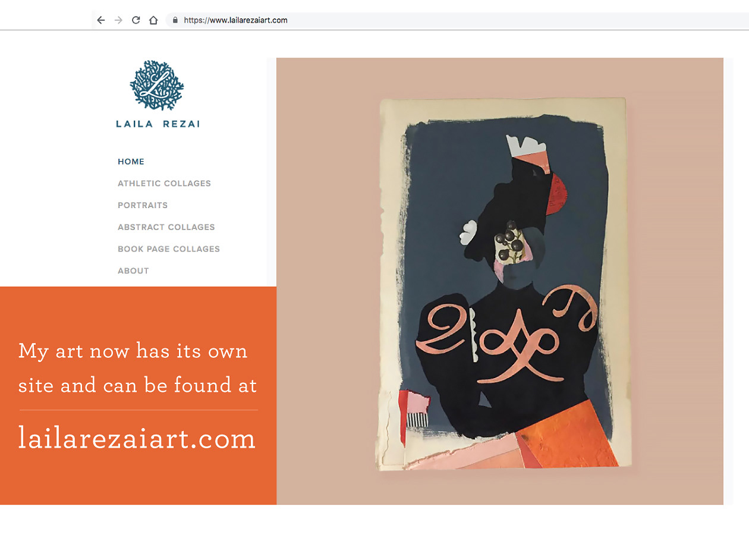The image size is (749, 560).
Task: Go to Abstract Collages
Action: pyautogui.click(x=166, y=227)
